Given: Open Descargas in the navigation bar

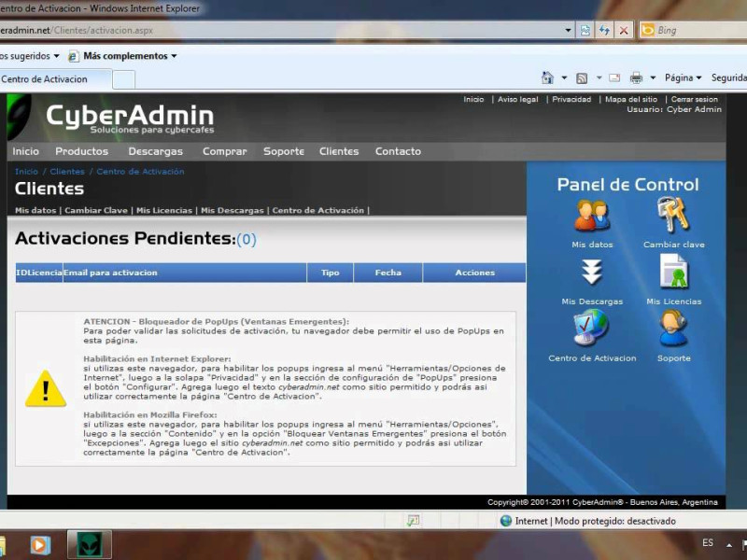Looking at the screenshot, I should 155,151.
